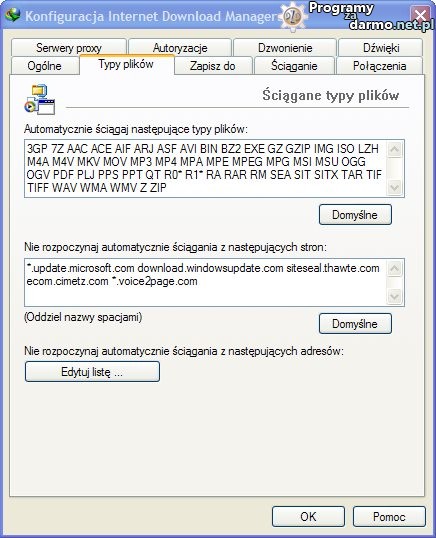Select the Dźwięki tab
The height and width of the screenshot is (538, 436).
coord(380,48)
